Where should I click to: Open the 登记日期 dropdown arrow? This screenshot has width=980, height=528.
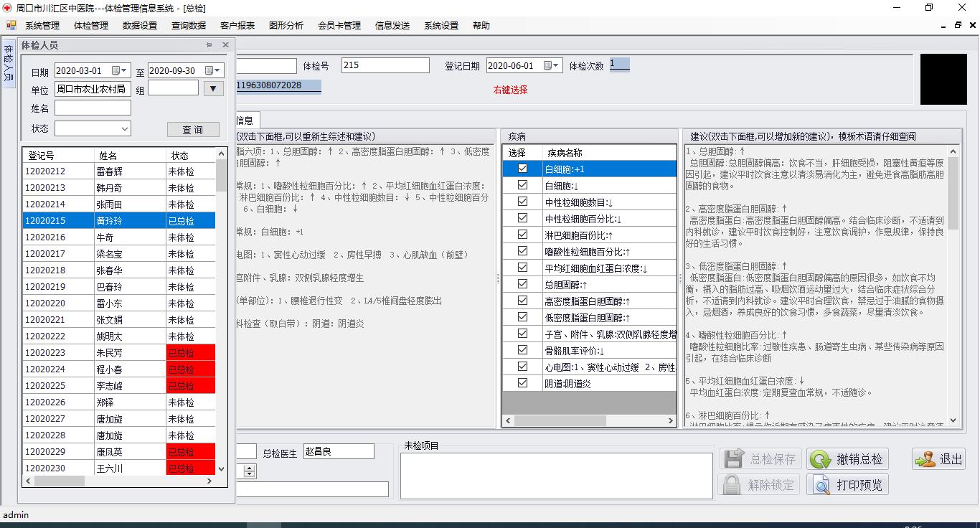pos(557,65)
